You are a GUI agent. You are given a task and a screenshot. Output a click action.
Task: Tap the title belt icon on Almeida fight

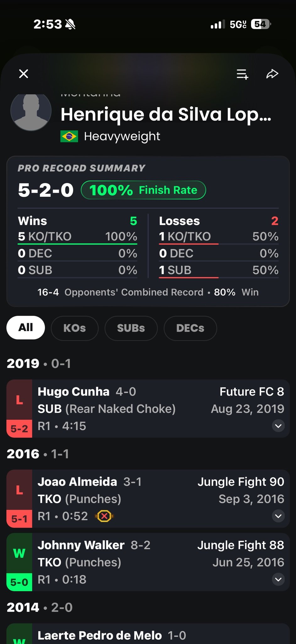pos(104,516)
